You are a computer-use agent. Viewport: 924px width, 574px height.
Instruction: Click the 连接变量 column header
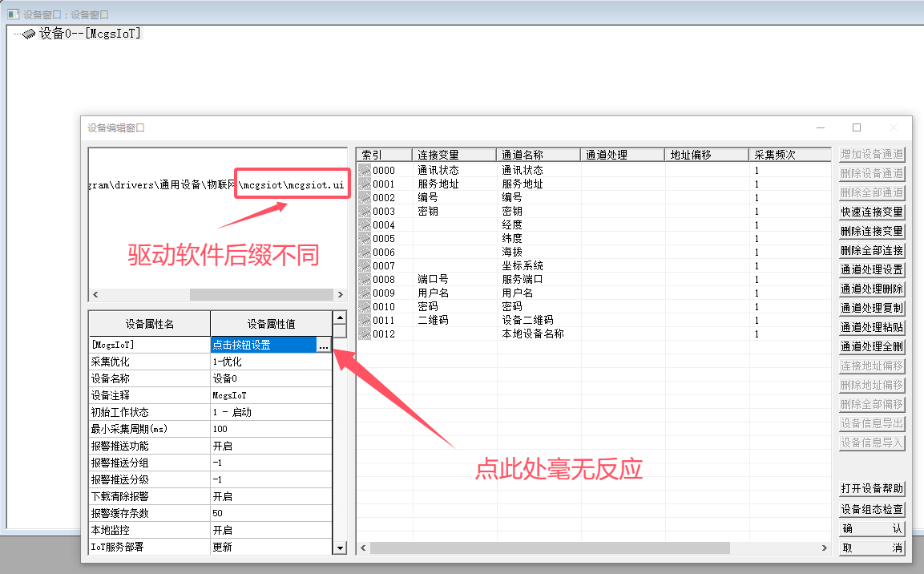[454, 155]
